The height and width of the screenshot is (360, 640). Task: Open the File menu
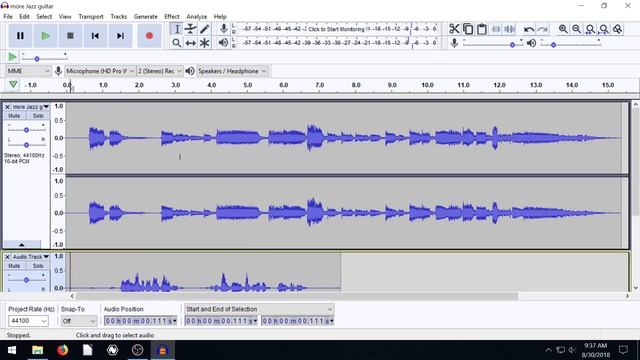click(8, 17)
